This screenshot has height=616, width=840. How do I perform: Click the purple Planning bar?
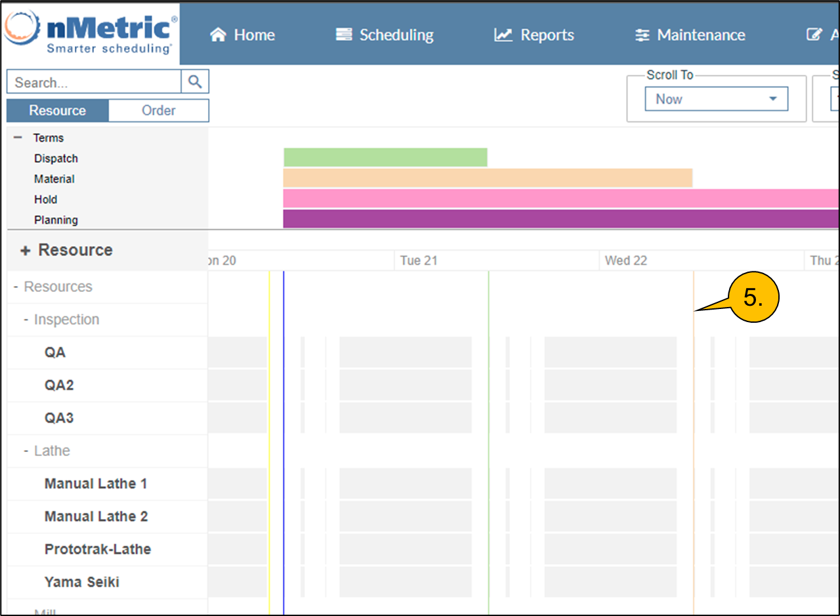[x=561, y=219]
